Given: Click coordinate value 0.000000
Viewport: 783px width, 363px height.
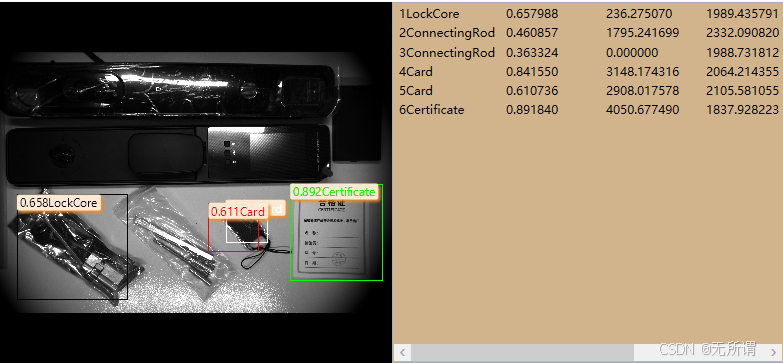Looking at the screenshot, I should (x=632, y=52).
